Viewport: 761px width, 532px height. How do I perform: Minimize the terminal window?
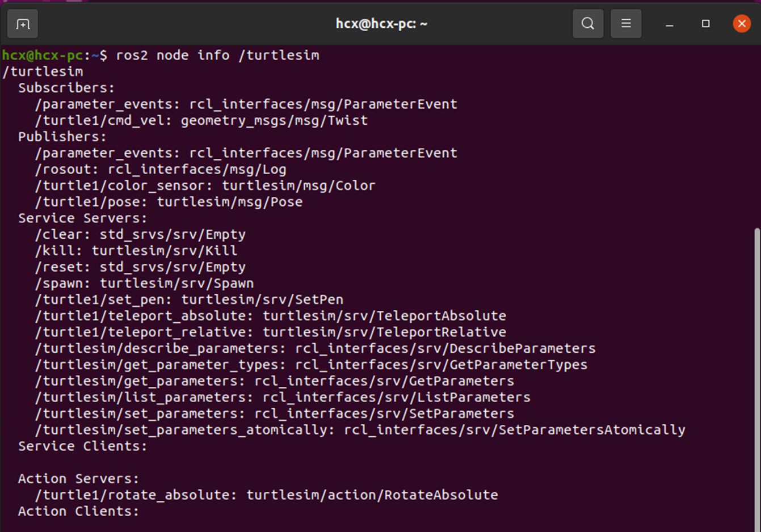670,24
